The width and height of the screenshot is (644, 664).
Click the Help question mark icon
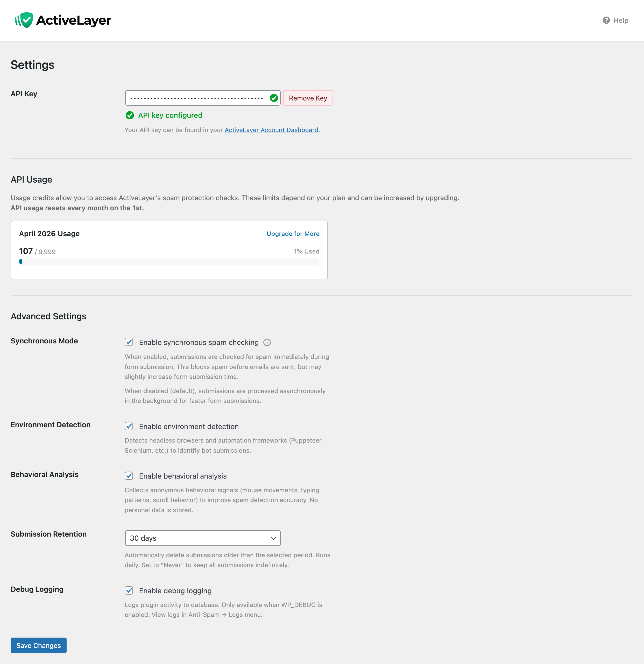click(606, 20)
